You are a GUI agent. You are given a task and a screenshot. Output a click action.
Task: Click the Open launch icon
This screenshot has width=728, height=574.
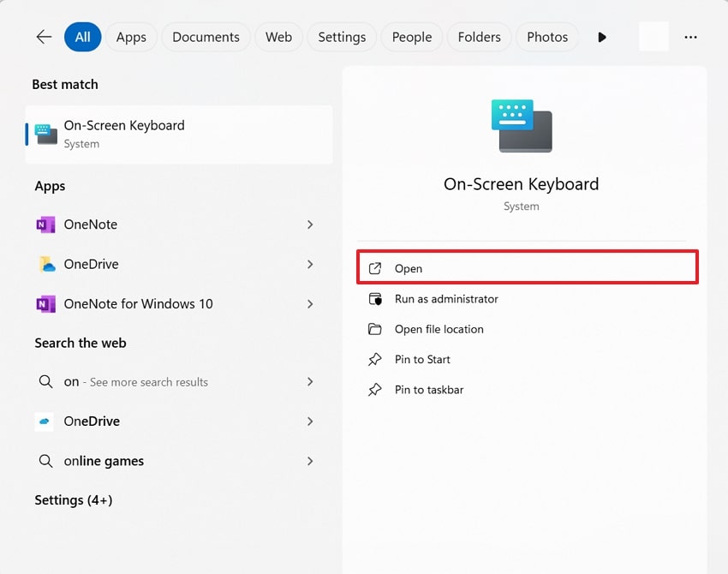(x=374, y=268)
